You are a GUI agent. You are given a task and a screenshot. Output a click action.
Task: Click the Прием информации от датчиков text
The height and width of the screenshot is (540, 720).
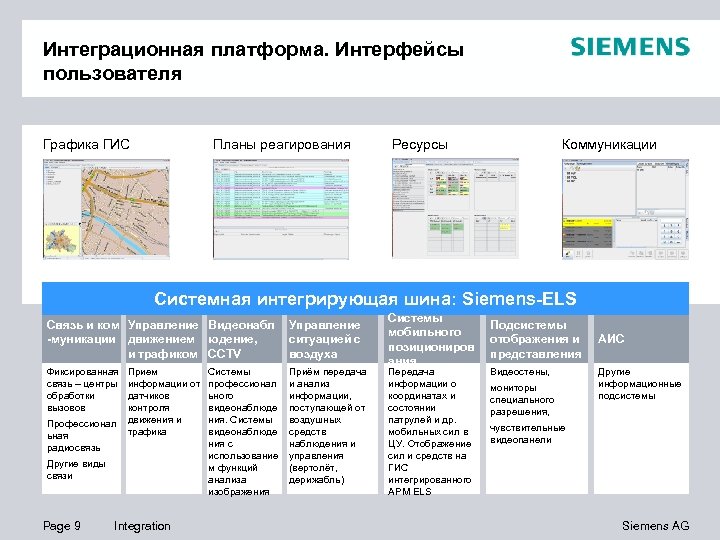click(163, 401)
